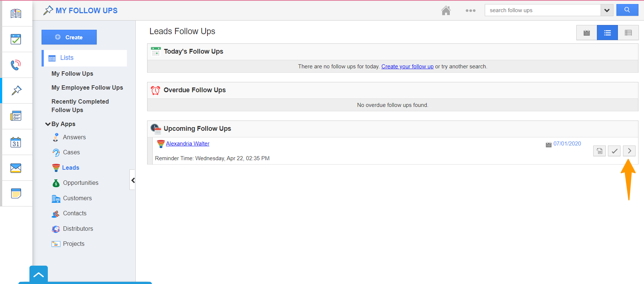Open the task checkmark sidebar icon
The height and width of the screenshot is (284, 644).
pyautogui.click(x=16, y=39)
